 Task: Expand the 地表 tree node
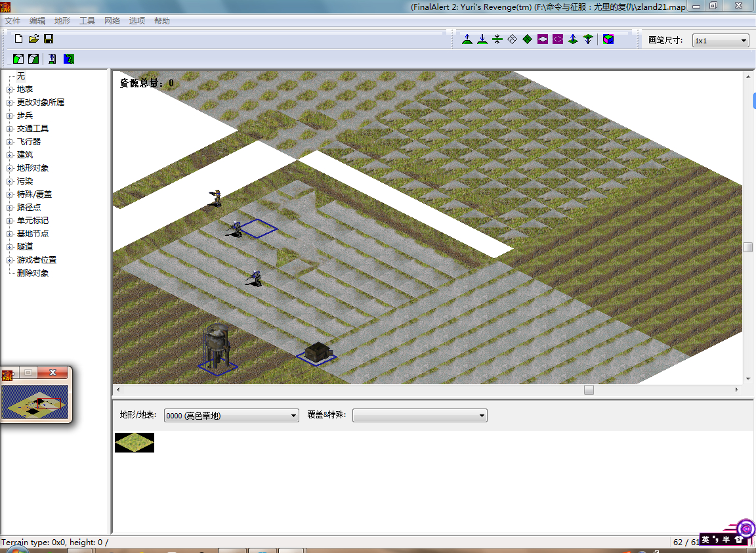tap(10, 89)
